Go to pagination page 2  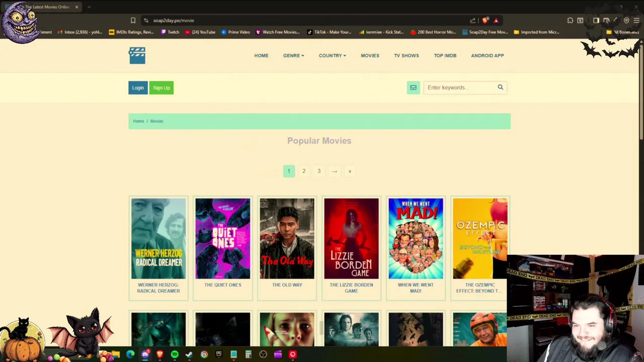click(x=304, y=171)
